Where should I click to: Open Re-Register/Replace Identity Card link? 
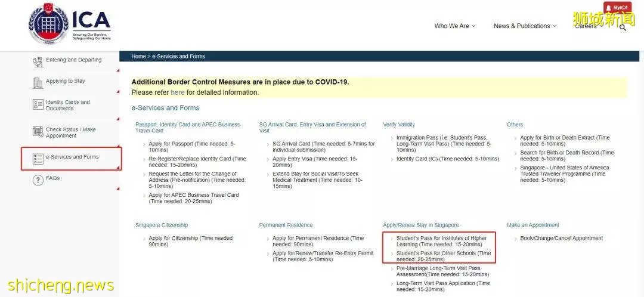[197, 162]
